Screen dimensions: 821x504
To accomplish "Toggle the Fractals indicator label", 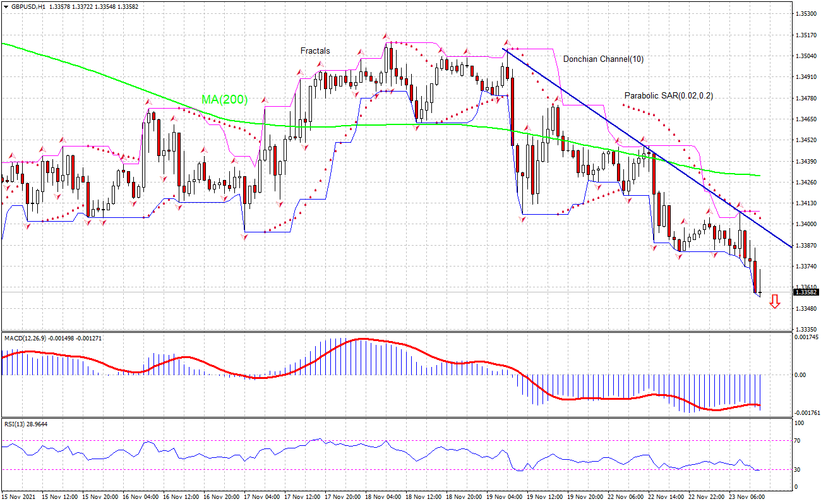I will (x=316, y=51).
